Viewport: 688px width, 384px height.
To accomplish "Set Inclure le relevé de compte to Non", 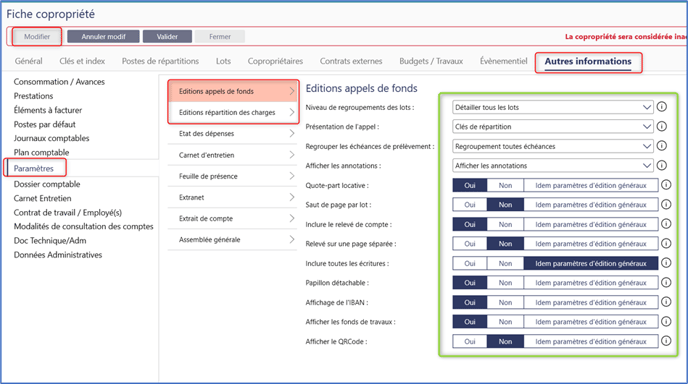I will [505, 224].
